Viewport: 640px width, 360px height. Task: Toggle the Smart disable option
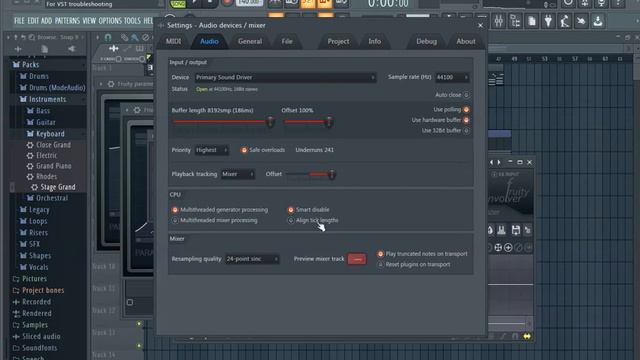(x=291, y=210)
